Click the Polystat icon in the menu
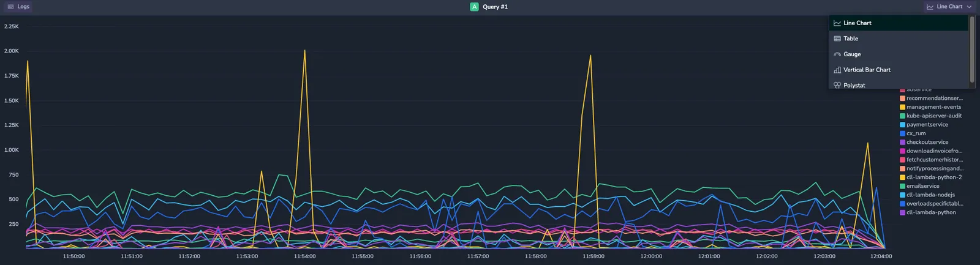Screen dimensions: 980x265 tap(837, 86)
